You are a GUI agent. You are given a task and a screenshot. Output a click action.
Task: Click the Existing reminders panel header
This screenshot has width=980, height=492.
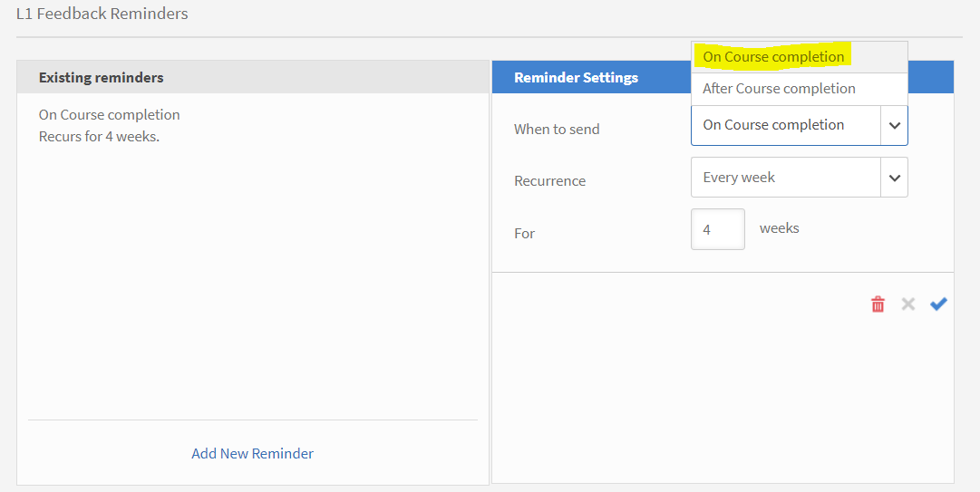(101, 78)
